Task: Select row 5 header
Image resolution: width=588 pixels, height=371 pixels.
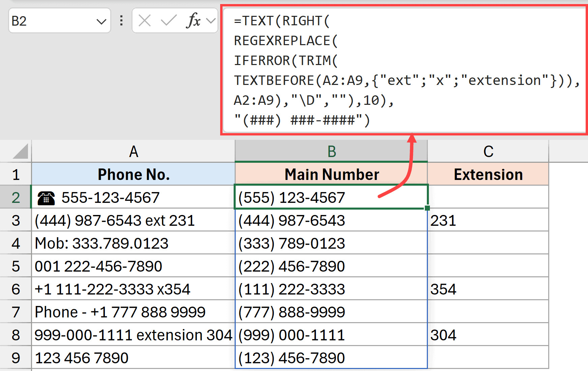Action: pyautogui.click(x=16, y=266)
